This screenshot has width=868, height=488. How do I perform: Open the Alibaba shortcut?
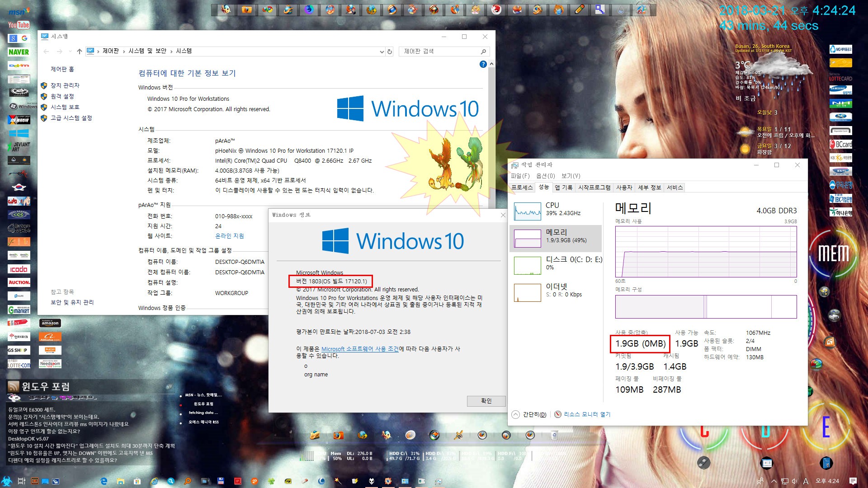pyautogui.click(x=50, y=337)
